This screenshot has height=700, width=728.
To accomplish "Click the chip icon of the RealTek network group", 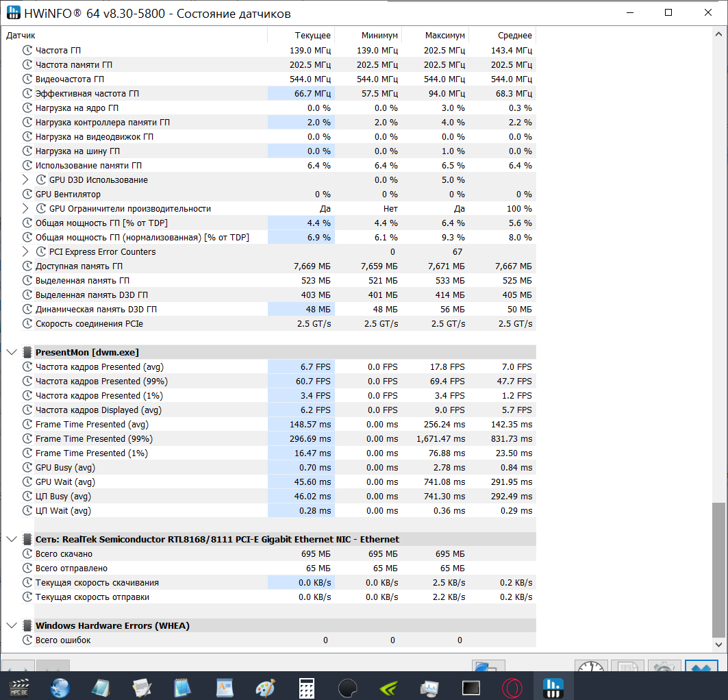I will [x=27, y=540].
